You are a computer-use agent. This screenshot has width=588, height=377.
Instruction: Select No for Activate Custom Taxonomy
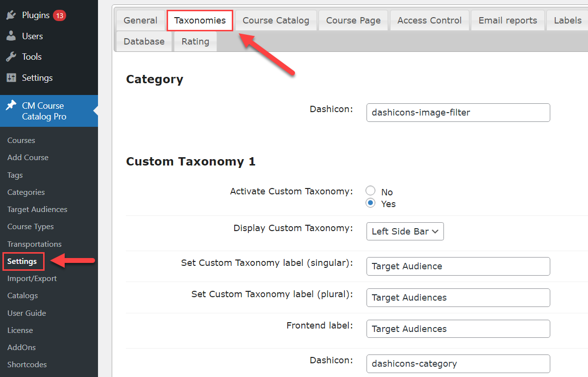coord(371,191)
